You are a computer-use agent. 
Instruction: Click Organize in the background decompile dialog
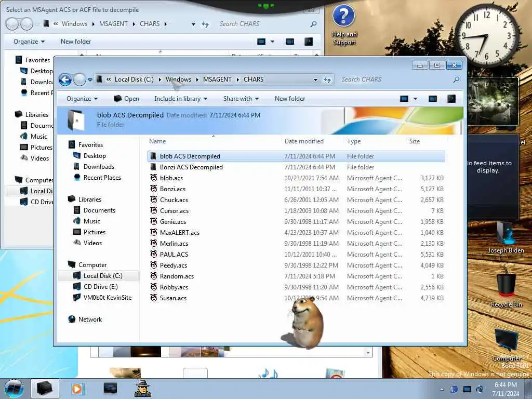click(x=29, y=42)
